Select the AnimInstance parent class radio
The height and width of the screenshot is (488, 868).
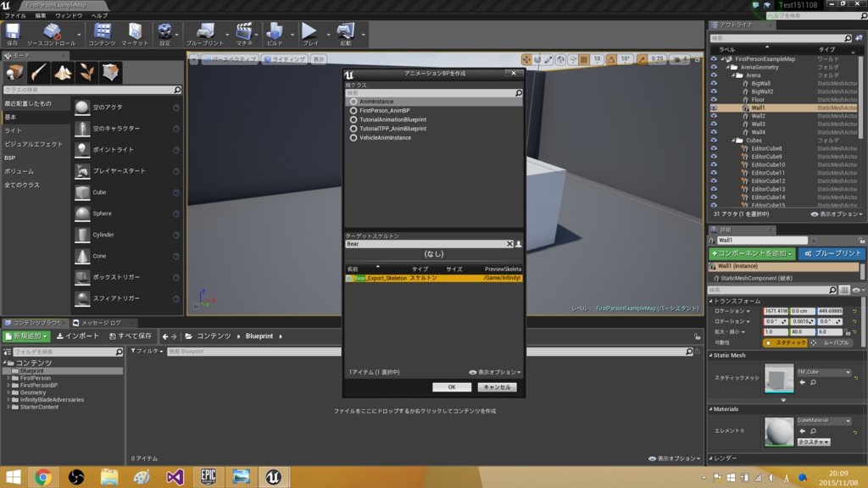[x=353, y=102]
